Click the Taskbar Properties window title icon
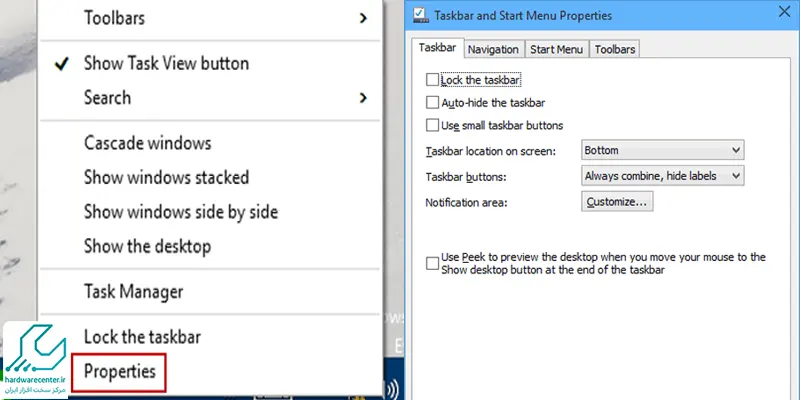Viewport: 800px width, 400px height. 421,15
